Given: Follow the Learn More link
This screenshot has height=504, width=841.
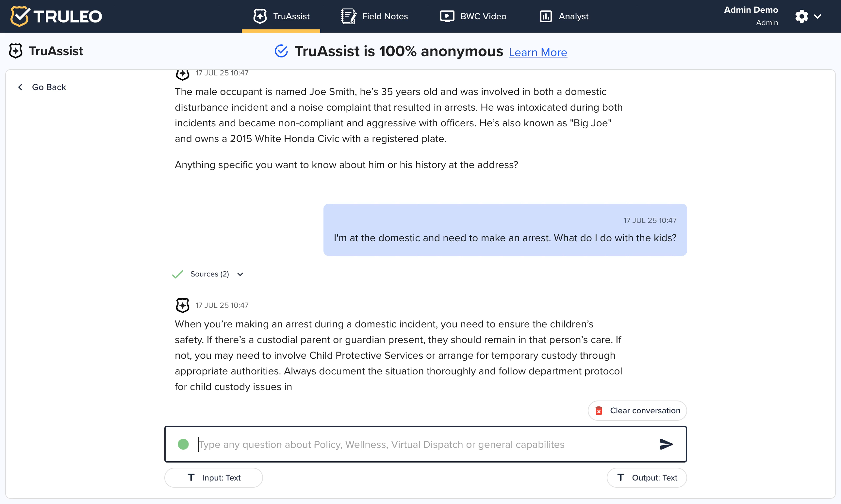Looking at the screenshot, I should (538, 52).
